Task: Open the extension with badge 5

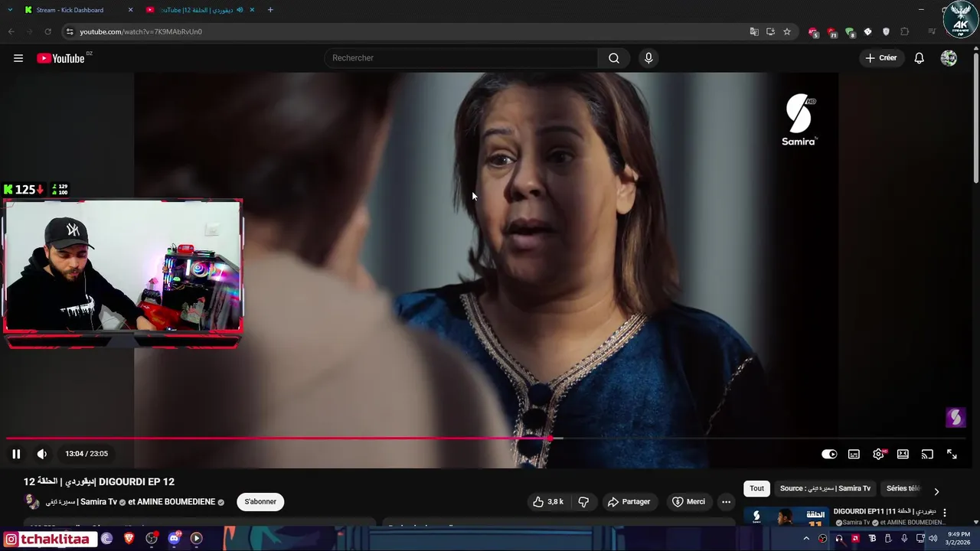Action: tap(813, 32)
